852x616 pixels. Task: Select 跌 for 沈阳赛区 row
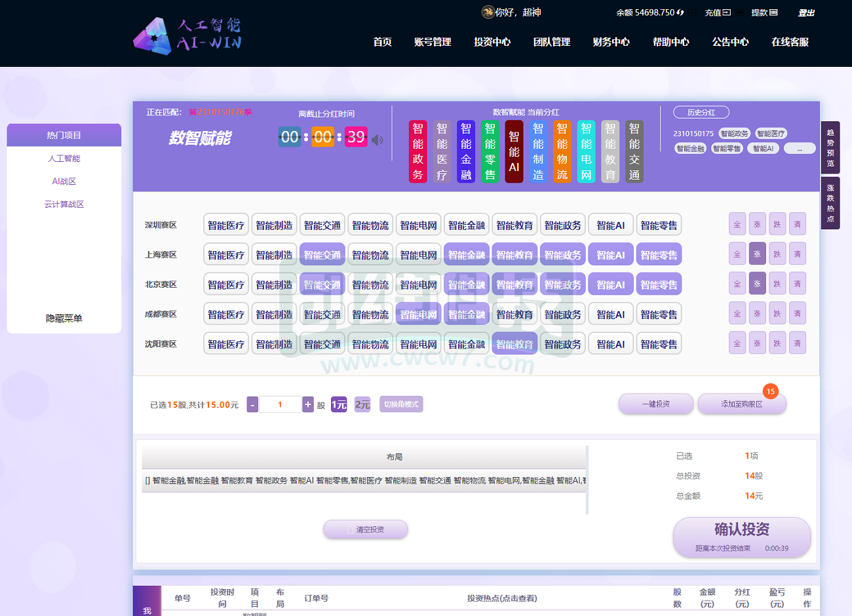[777, 343]
